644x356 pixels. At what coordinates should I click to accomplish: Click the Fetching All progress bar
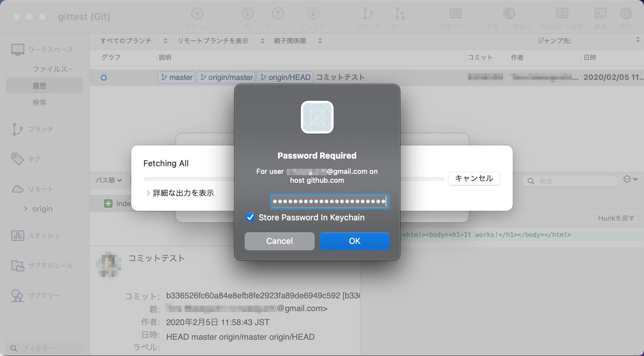(x=189, y=179)
